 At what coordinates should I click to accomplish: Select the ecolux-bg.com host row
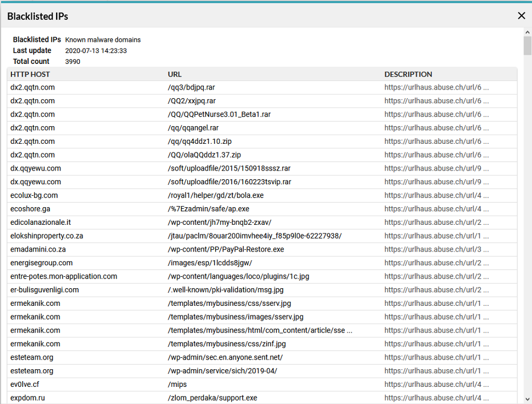(x=262, y=195)
